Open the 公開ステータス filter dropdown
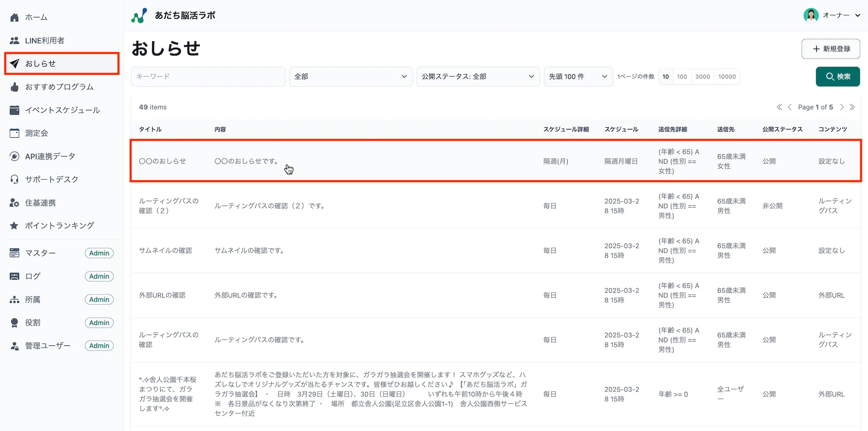868x431 pixels. pyautogui.click(x=477, y=76)
